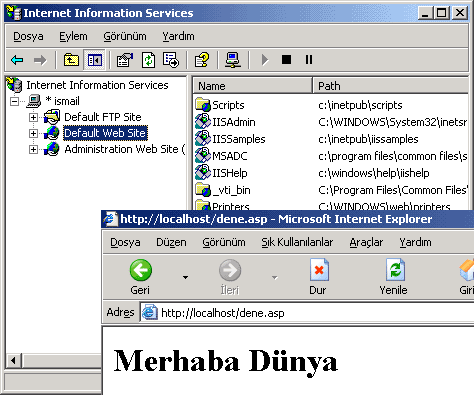The height and width of the screenshot is (395, 474).
Task: Open the Eylem menu in IIS
Action: coord(73,36)
